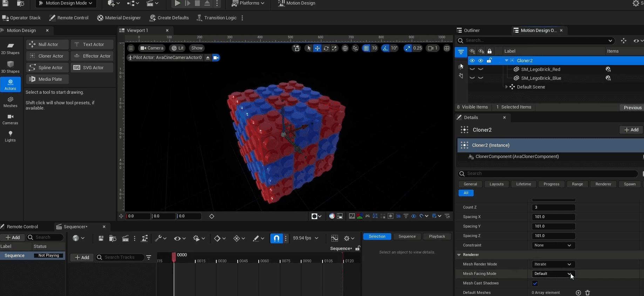
Task: Select the Text Actor tool
Action: pos(92,45)
